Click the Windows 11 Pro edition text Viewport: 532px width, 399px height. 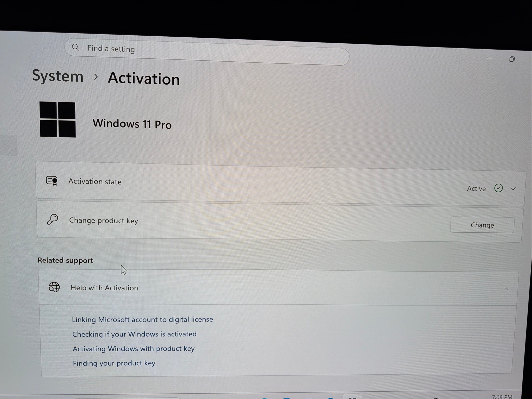132,124
